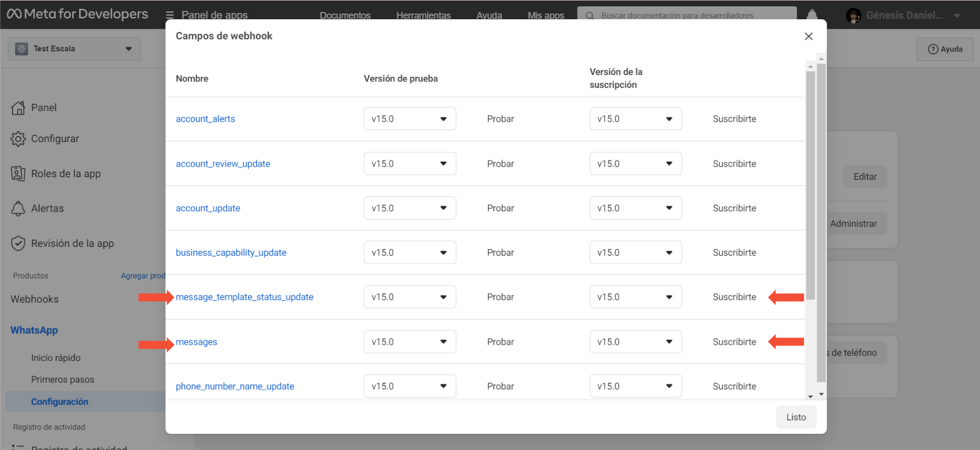Click the search magnifier icon
This screenshot has height=450, width=980.
pyautogui.click(x=590, y=16)
